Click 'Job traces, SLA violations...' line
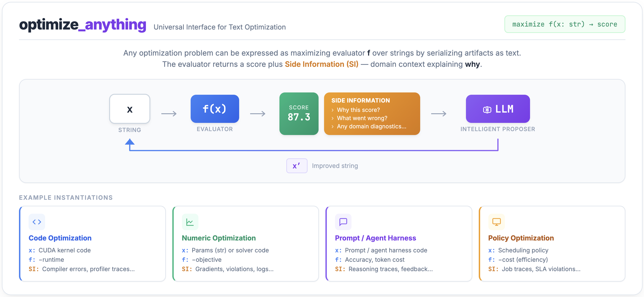The image size is (644, 297). tap(541, 269)
